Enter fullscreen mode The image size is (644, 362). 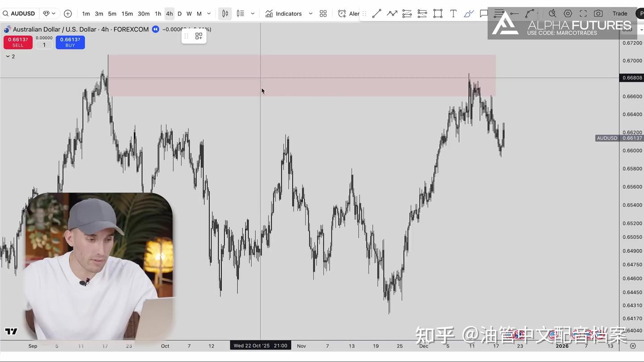tap(583, 13)
